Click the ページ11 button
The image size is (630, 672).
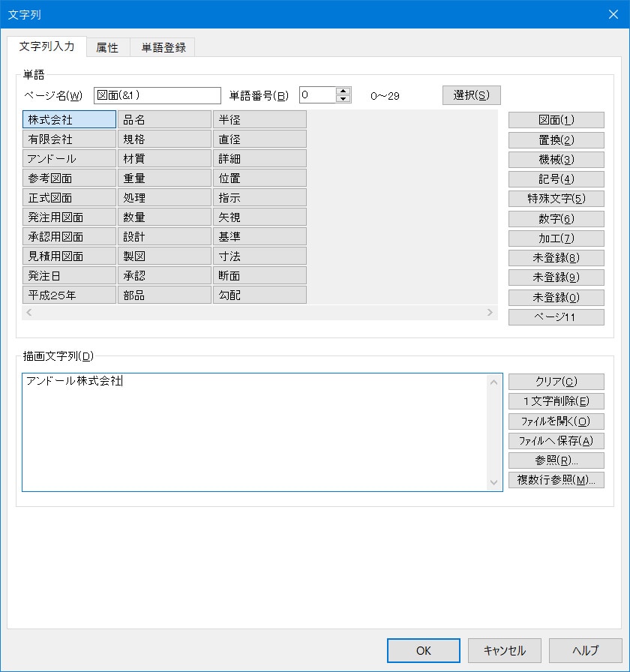pyautogui.click(x=556, y=317)
